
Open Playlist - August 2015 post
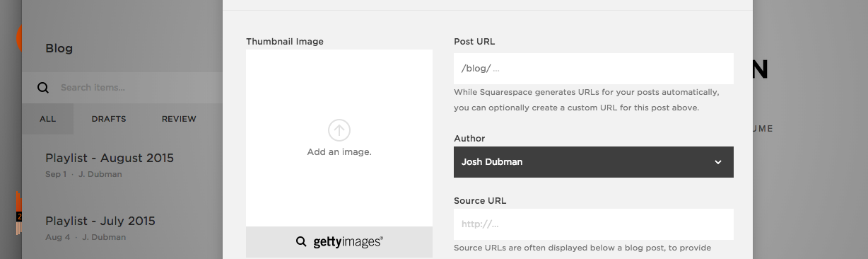(110, 158)
